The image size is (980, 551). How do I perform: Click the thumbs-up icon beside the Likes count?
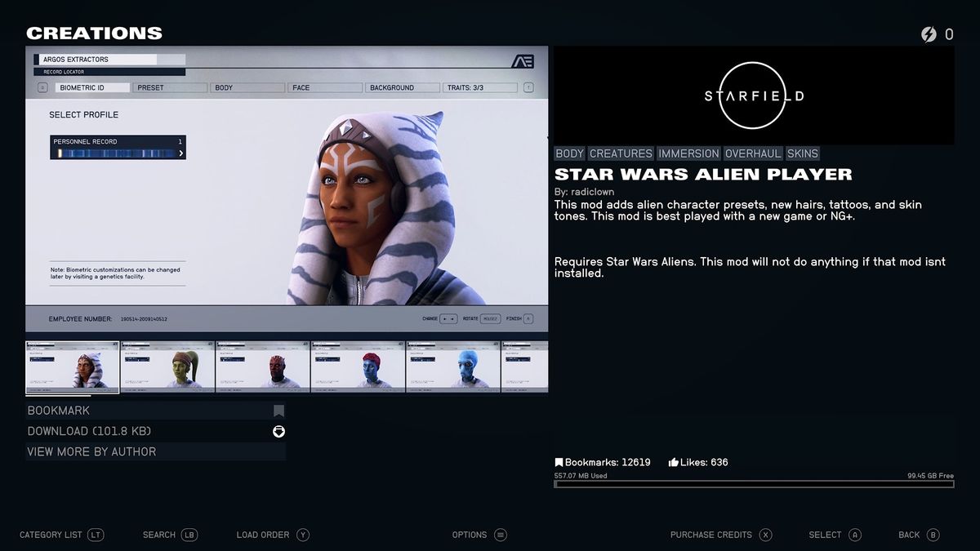pos(673,461)
